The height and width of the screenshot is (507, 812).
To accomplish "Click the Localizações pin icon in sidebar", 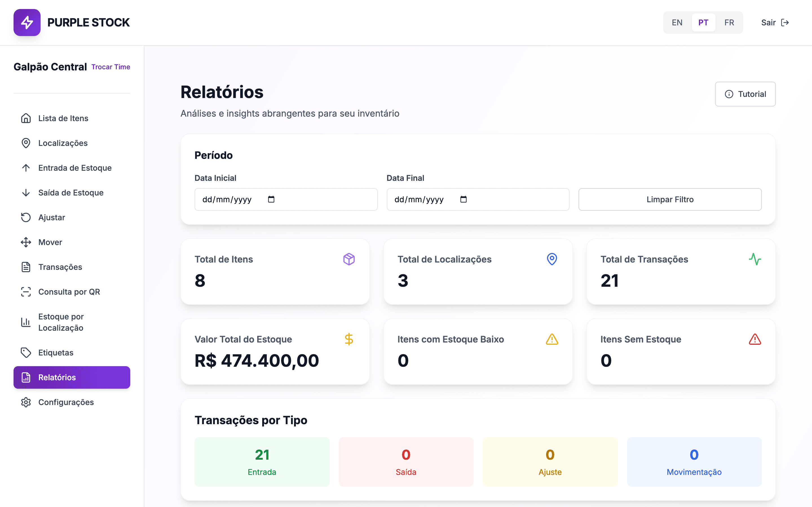I will click(26, 143).
